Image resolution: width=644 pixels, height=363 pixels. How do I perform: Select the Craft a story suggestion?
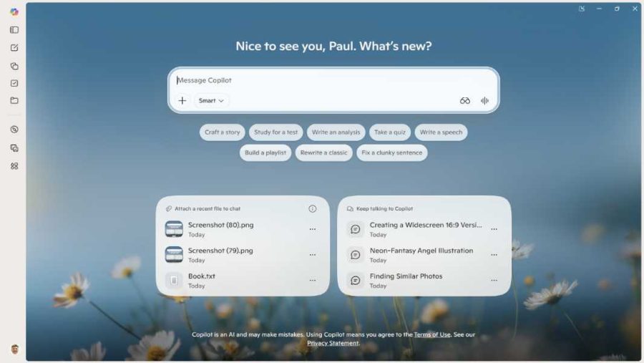[x=223, y=132]
